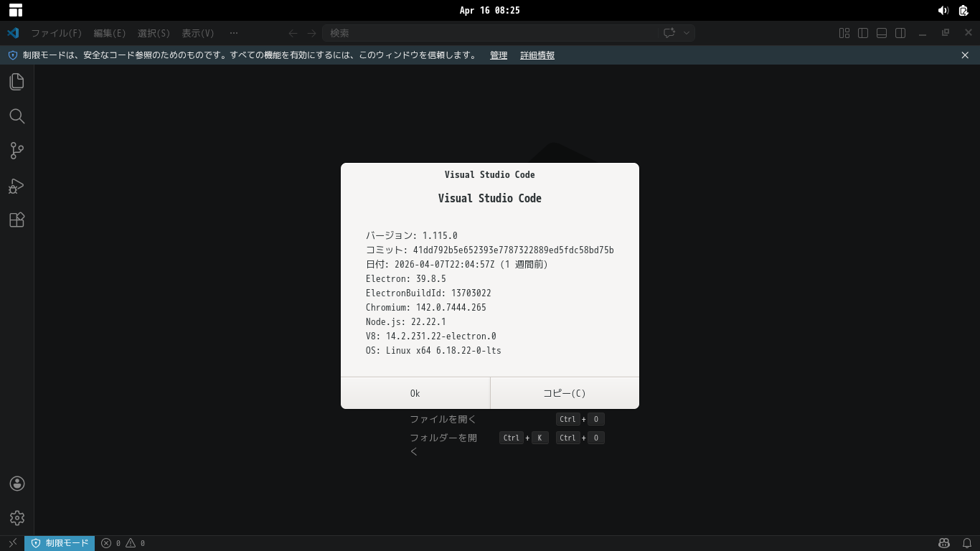This screenshot has height=551, width=980.
Task: Click the remote window icon in status bar
Action: point(12,543)
